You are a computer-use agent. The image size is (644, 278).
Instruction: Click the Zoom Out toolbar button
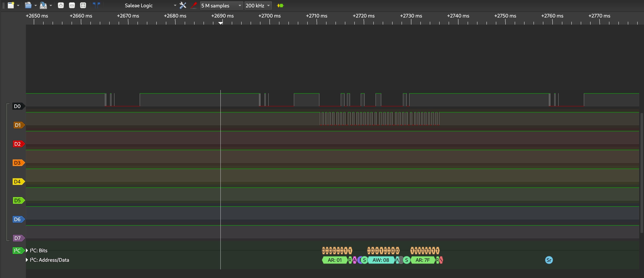pos(72,5)
